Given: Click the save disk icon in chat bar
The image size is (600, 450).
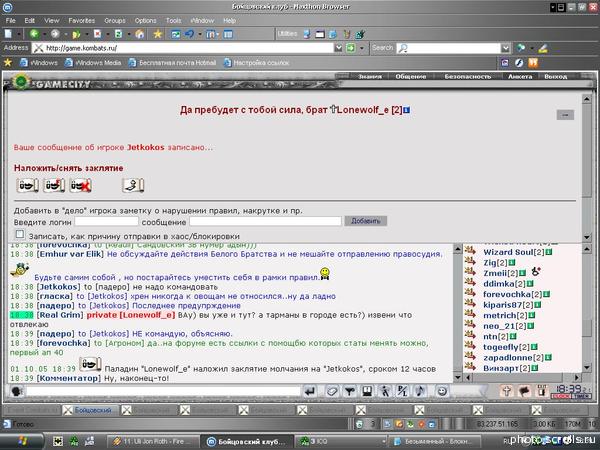Looking at the screenshot, I should pos(367,391).
